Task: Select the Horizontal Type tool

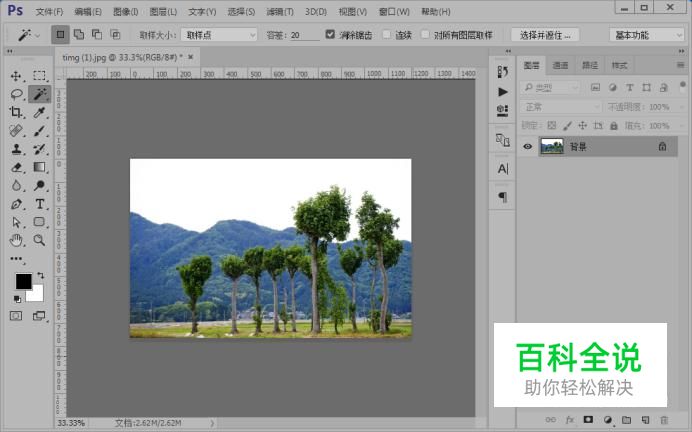Action: pyautogui.click(x=40, y=204)
